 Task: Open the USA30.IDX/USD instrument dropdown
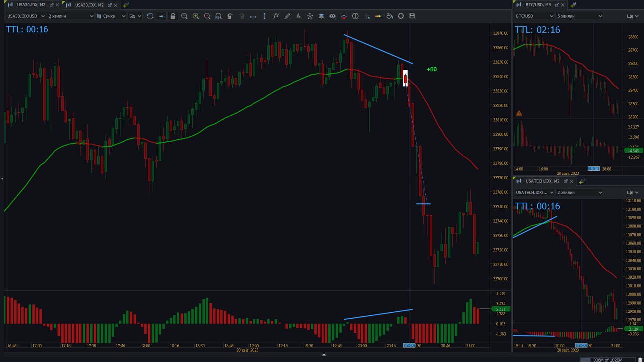(x=26, y=16)
